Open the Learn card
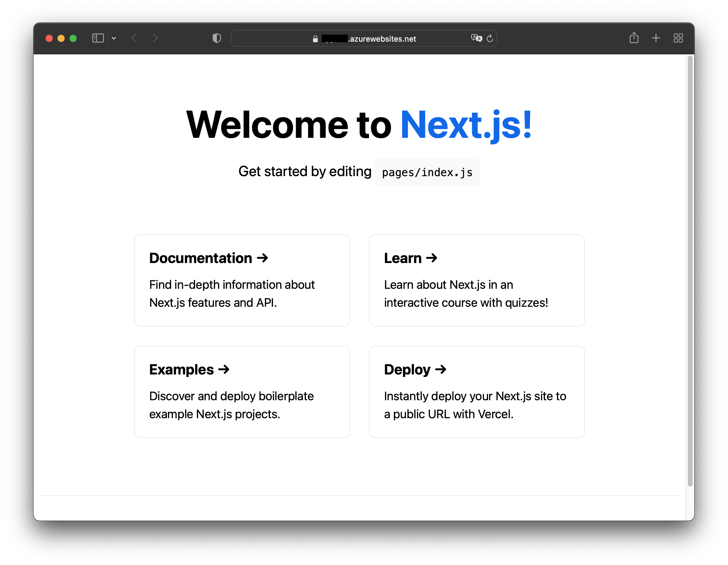728x565 pixels. click(476, 280)
